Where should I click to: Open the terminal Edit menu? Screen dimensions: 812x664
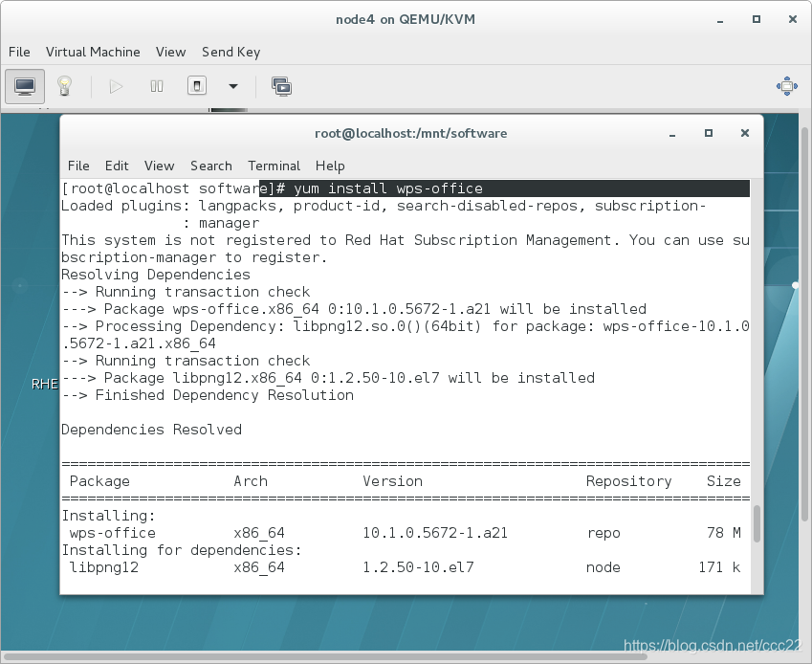tap(117, 166)
